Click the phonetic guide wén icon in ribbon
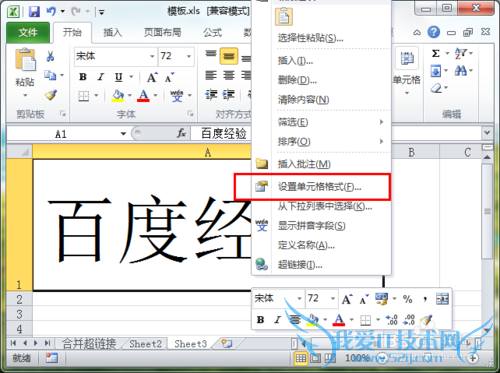The image size is (500, 373). pyautogui.click(x=177, y=96)
